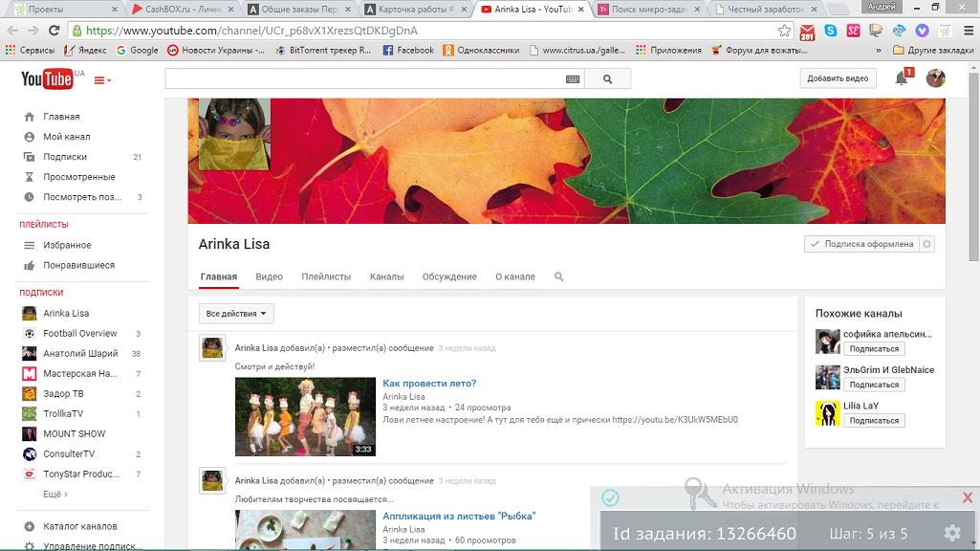The height and width of the screenshot is (551, 980).
Task: Open the notifications bell icon
Action: pyautogui.click(x=902, y=78)
